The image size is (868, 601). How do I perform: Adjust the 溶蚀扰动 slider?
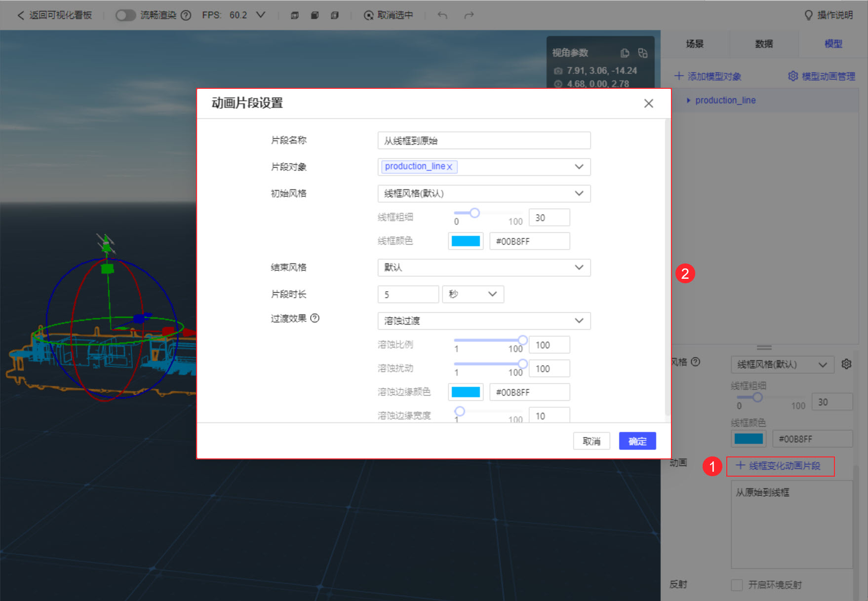pos(522,364)
